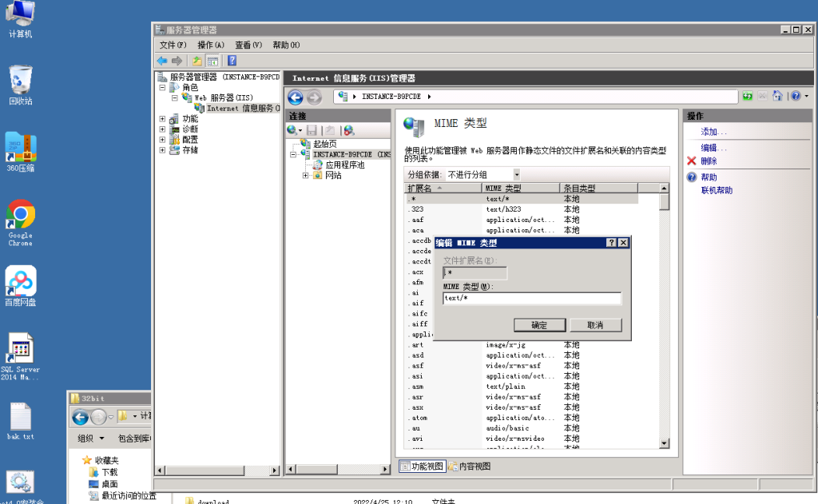Screen dimensions: 818x504
Task: Click the show/hide console tree toolbar icon
Action: [x=213, y=61]
